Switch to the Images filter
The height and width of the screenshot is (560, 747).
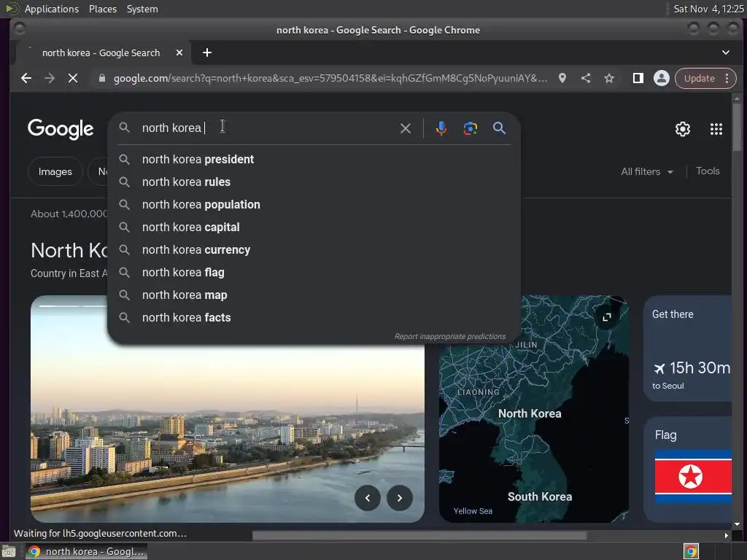point(55,171)
